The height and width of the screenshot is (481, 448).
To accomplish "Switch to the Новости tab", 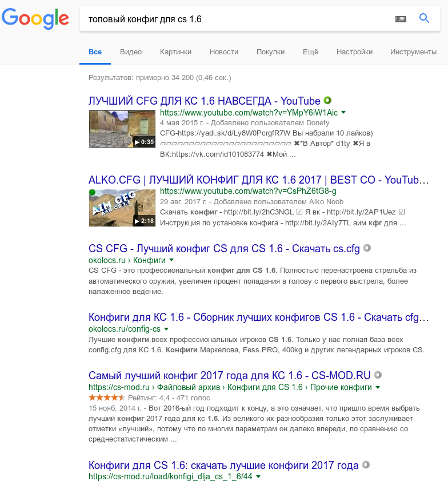I will pos(224,52).
